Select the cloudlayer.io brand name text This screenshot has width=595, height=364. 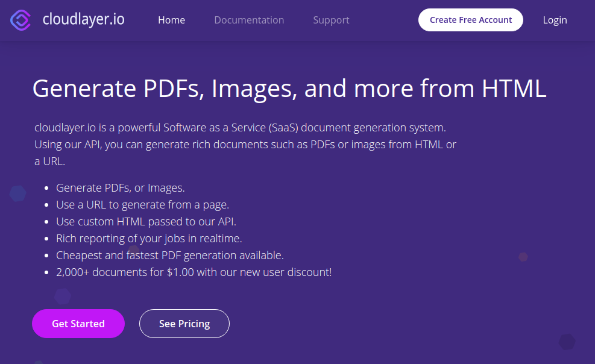click(x=83, y=19)
